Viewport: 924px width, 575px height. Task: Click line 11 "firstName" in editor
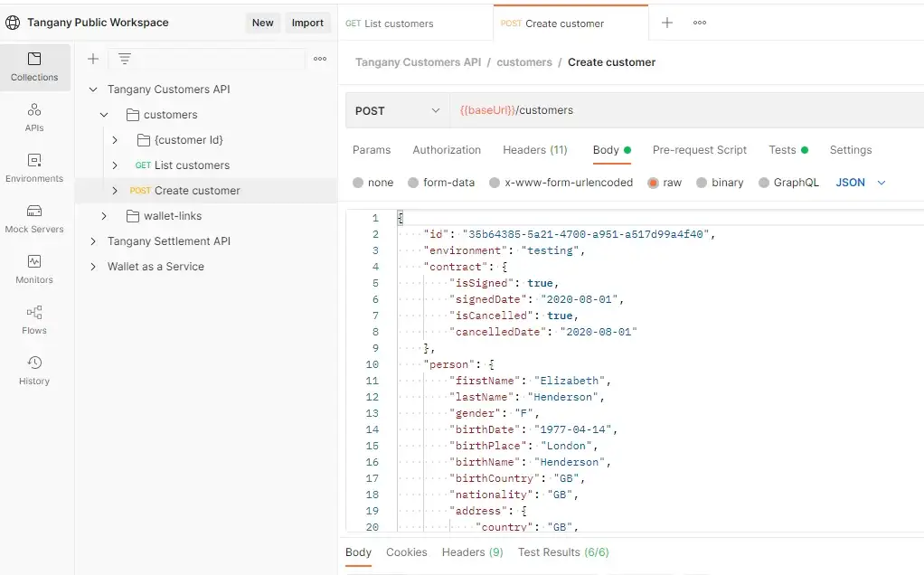pos(485,381)
